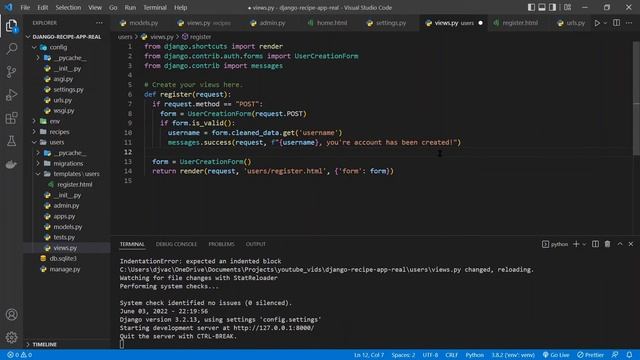Open the Accounts menu icon
The width and height of the screenshot is (640, 360).
coord(11,315)
